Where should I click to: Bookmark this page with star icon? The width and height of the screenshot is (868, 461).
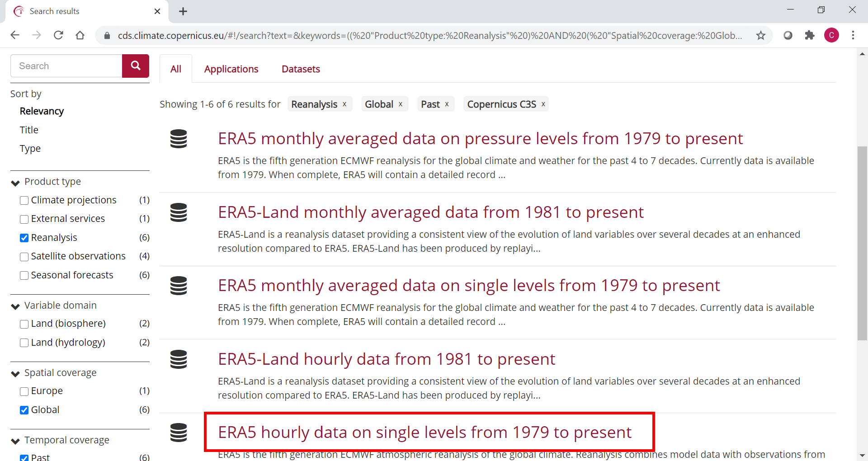(761, 35)
